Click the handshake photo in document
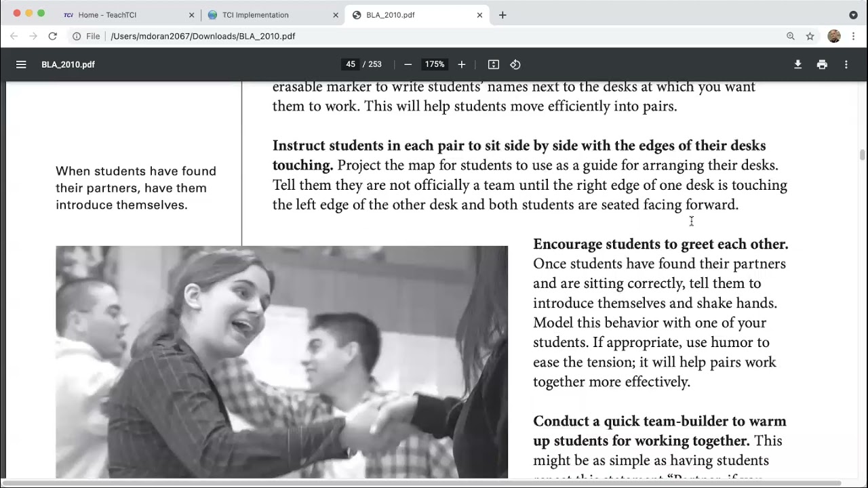Viewport: 868px width, 488px height. pos(281,362)
